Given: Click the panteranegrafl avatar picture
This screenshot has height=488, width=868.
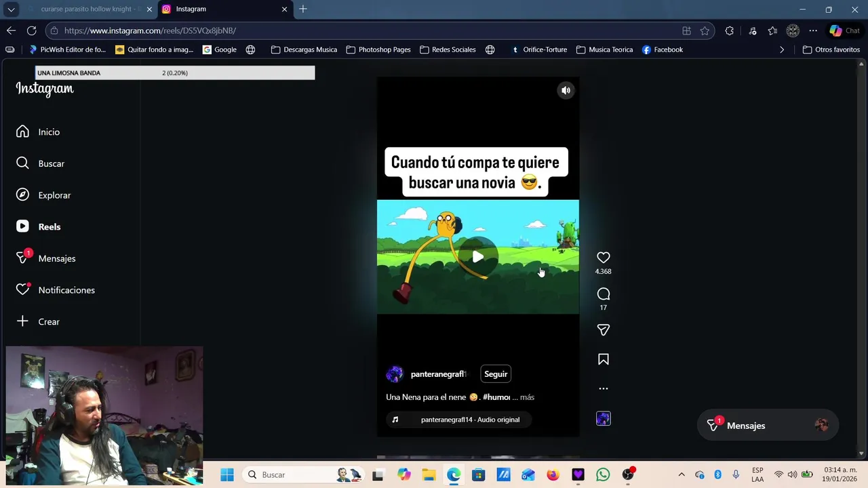Looking at the screenshot, I should coord(395,374).
